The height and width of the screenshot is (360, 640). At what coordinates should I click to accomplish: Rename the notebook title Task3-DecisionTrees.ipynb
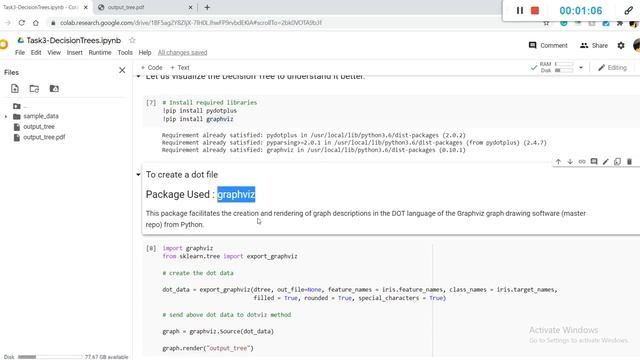(73, 40)
